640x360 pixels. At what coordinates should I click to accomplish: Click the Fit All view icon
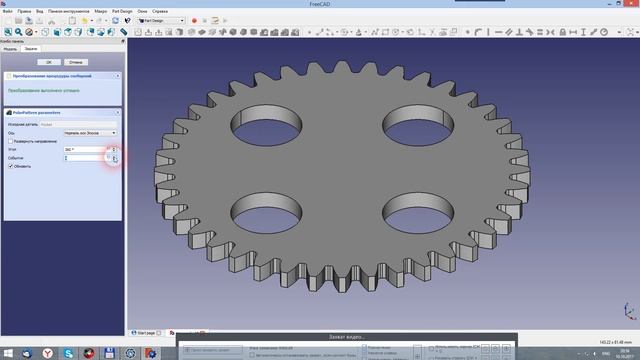point(8,32)
